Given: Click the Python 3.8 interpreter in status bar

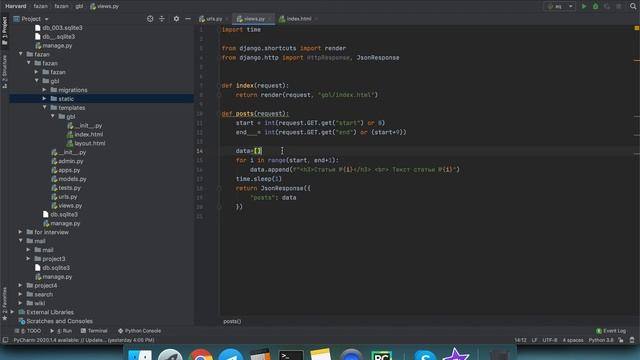Looking at the screenshot, I should point(601,340).
